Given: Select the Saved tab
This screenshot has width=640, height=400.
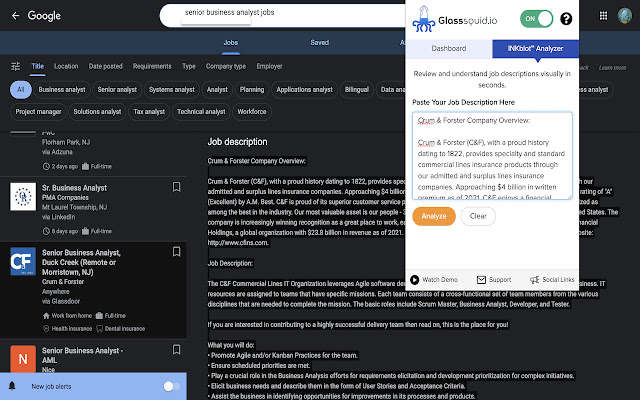Looking at the screenshot, I should [319, 43].
